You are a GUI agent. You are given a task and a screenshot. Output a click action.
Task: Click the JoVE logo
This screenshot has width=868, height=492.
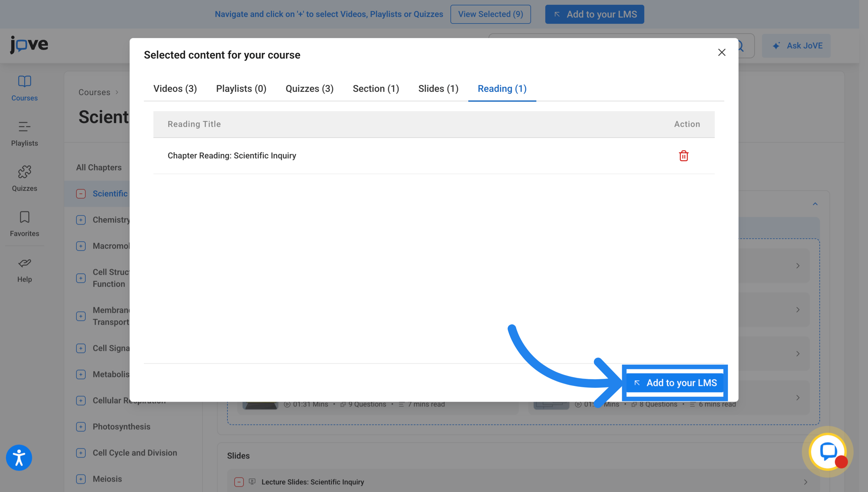coord(29,45)
